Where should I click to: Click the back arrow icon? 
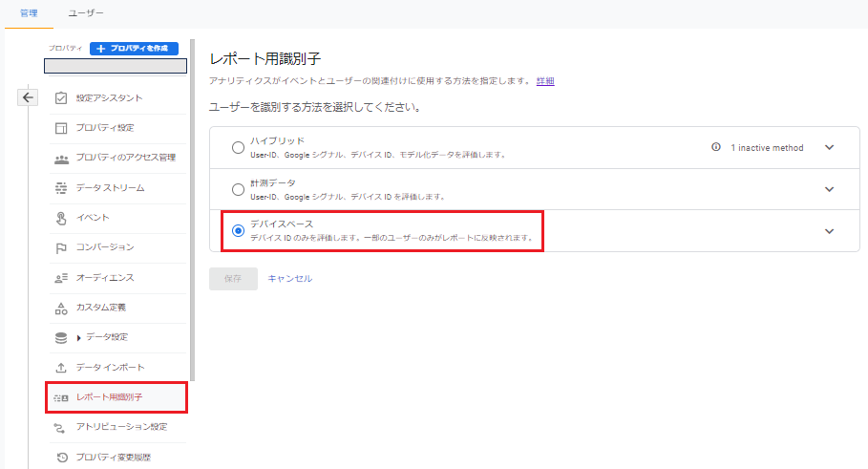[x=28, y=97]
